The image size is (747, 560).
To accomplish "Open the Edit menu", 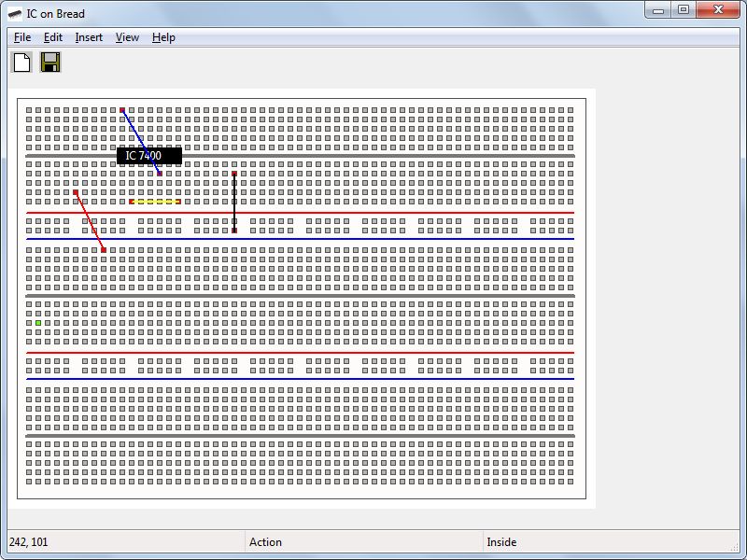I will tap(54, 37).
